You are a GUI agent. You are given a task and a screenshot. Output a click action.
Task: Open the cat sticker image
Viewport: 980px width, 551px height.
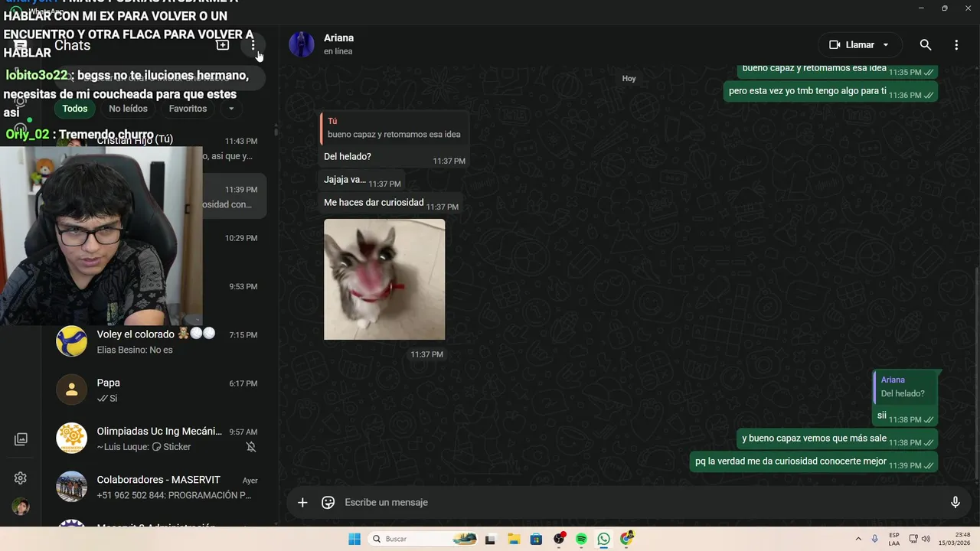point(384,279)
